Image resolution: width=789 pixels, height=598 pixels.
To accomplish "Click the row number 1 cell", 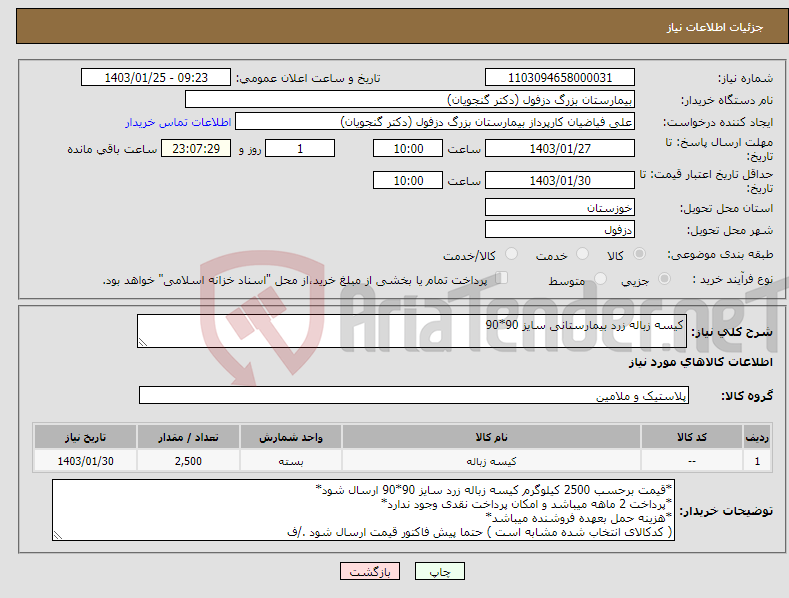I will pos(757,461).
